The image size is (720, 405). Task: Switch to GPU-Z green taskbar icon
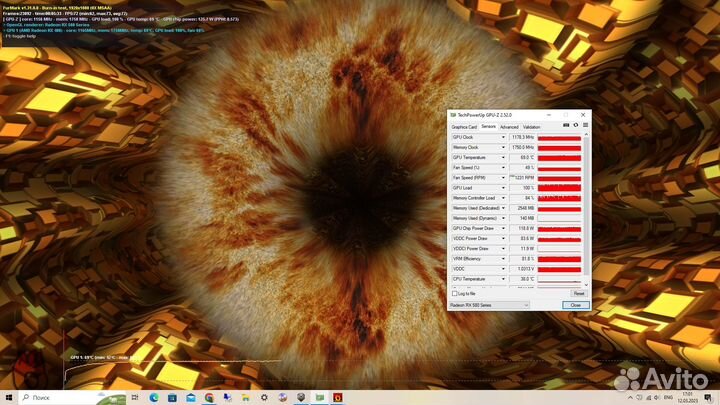pos(320,397)
